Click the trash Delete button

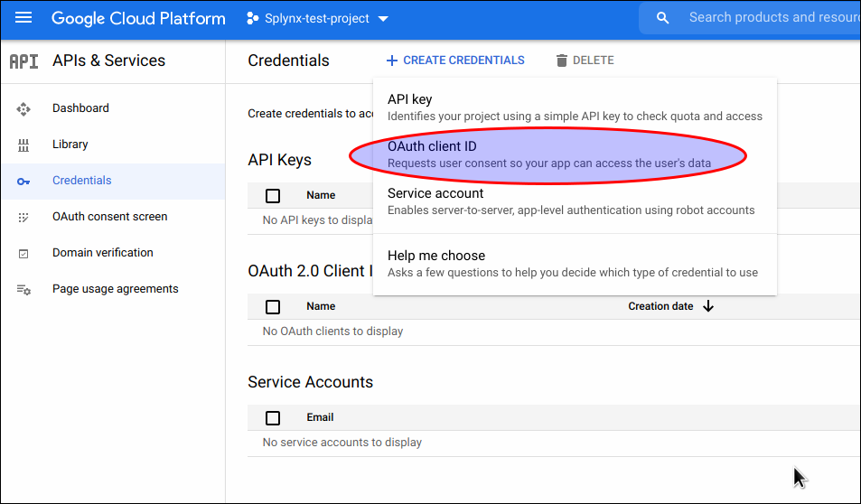585,61
